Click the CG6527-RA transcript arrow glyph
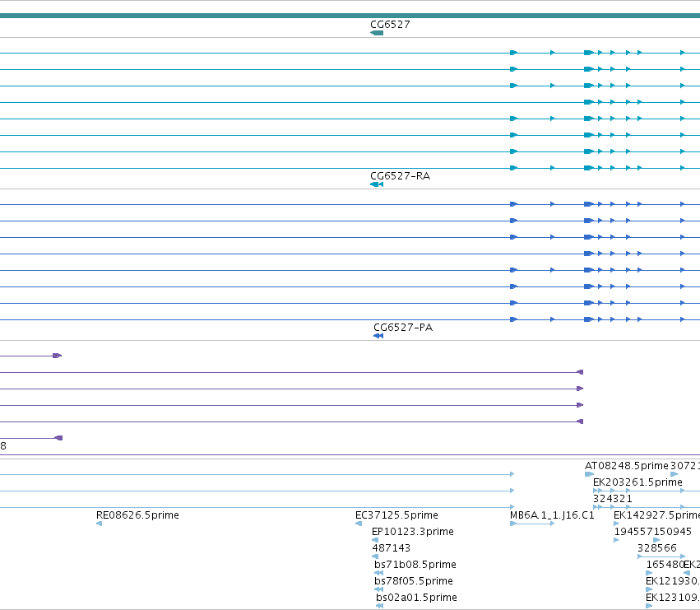Screen dimensions: 700x610 click(377, 184)
